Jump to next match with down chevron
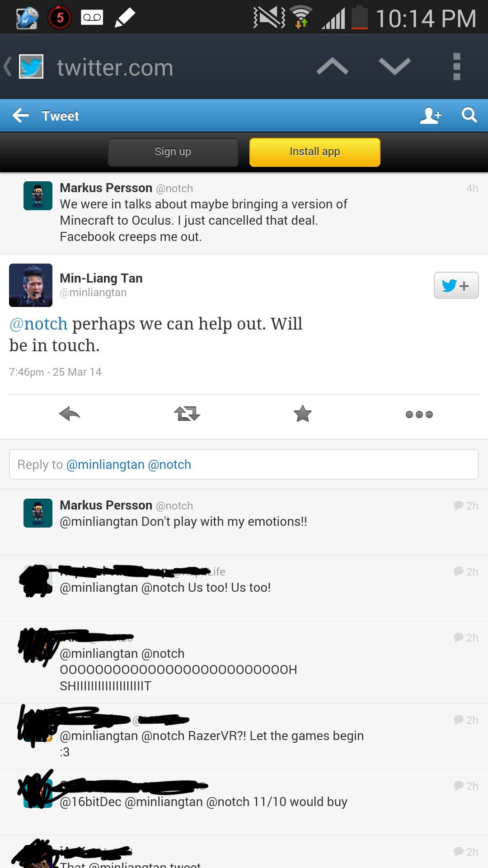Image resolution: width=488 pixels, height=868 pixels. (x=394, y=67)
